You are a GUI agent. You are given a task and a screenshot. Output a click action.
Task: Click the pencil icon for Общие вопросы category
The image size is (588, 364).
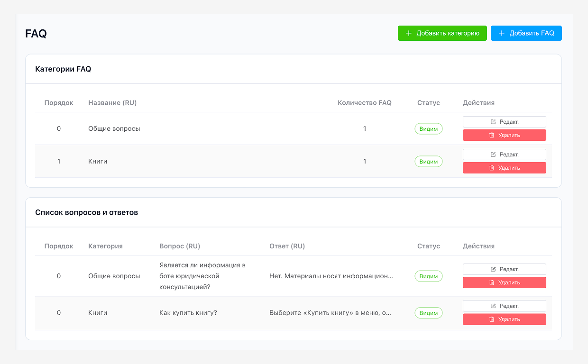pyautogui.click(x=493, y=122)
